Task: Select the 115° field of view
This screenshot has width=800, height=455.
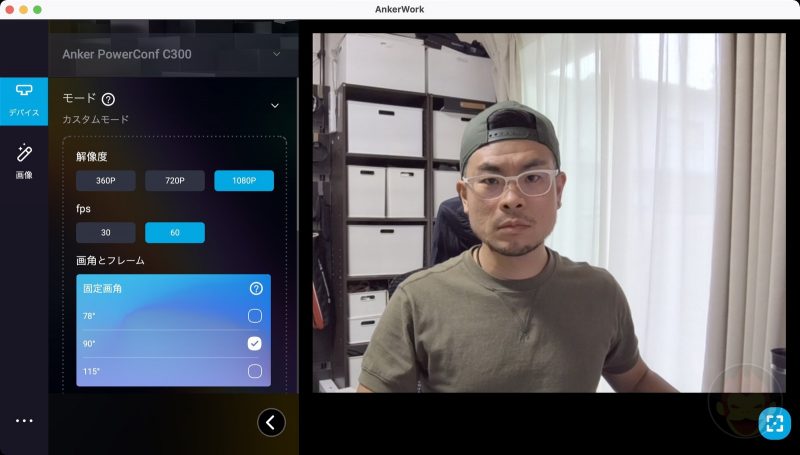Action: (x=255, y=371)
